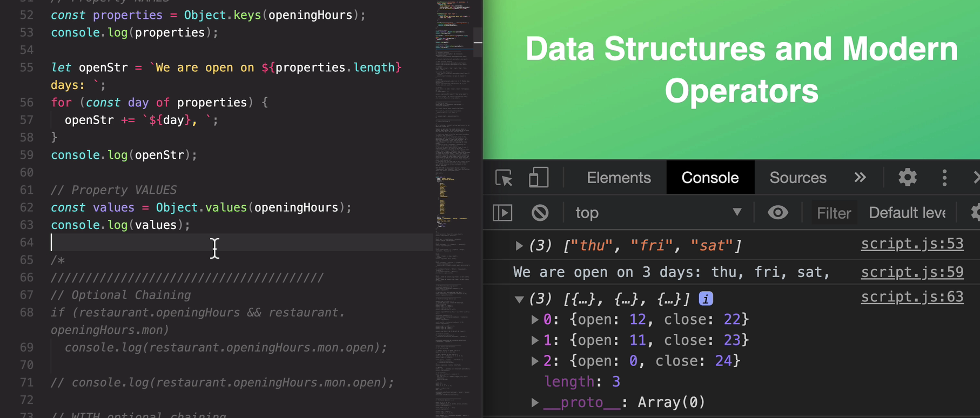
Task: Collapse the logged values array
Action: (x=519, y=299)
